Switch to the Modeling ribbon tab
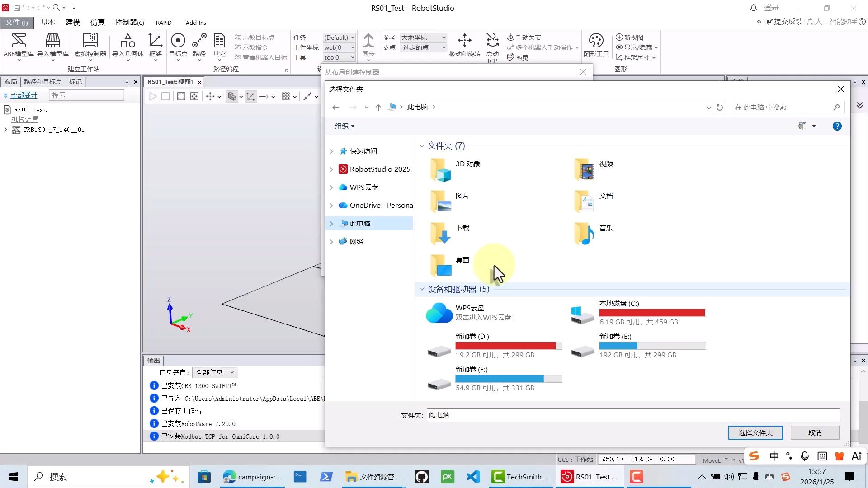Viewport: 868px width, 488px height. point(72,23)
